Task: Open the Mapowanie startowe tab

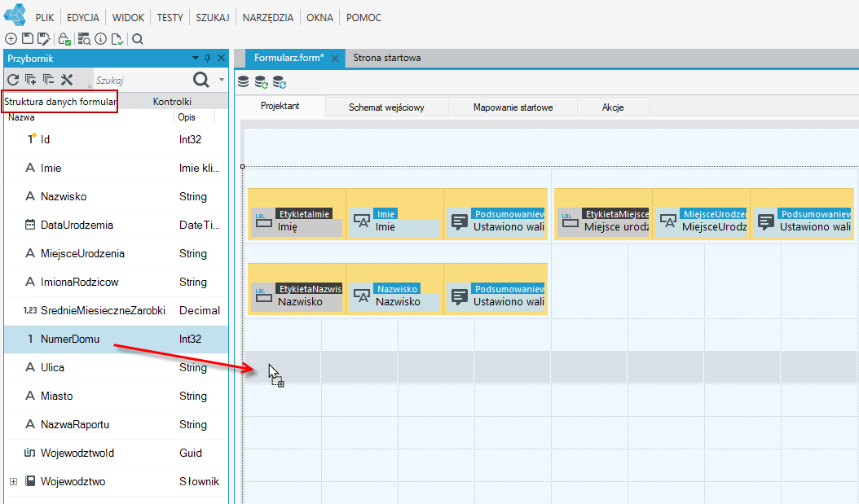Action: [513, 107]
